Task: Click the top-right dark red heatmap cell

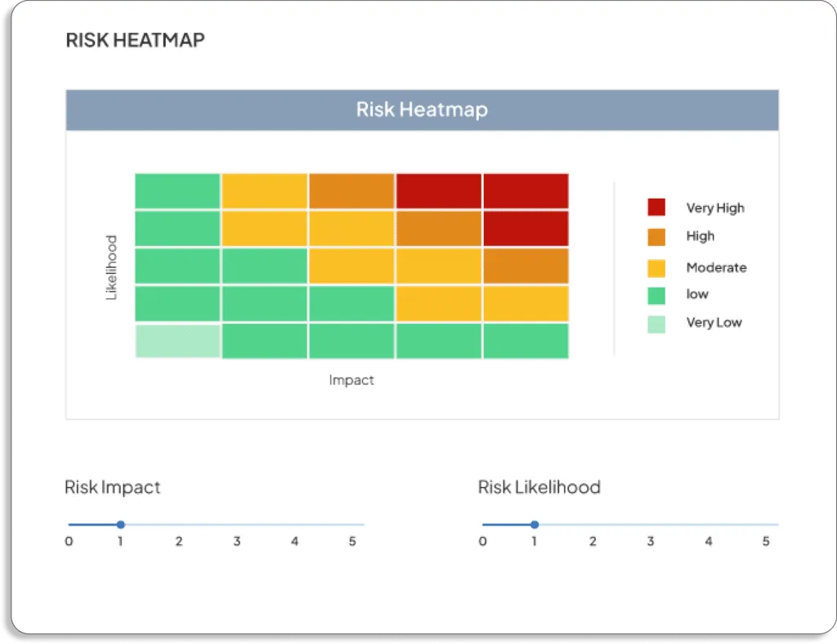Action: tap(526, 190)
